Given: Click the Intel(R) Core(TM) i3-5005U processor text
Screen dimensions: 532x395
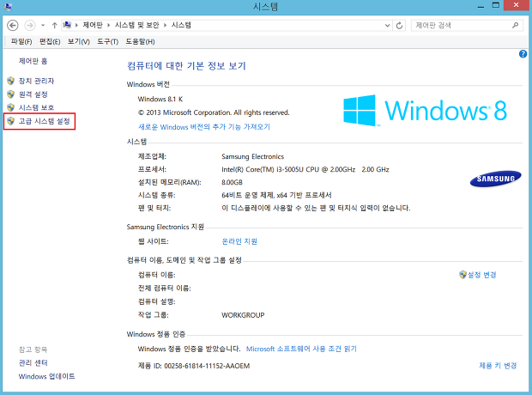Looking at the screenshot, I should 305,169.
